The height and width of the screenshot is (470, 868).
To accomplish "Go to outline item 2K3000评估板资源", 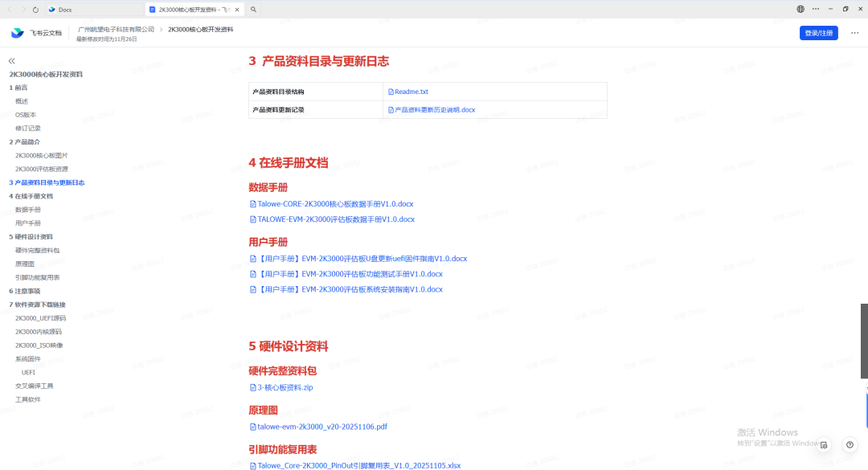I will 42,169.
